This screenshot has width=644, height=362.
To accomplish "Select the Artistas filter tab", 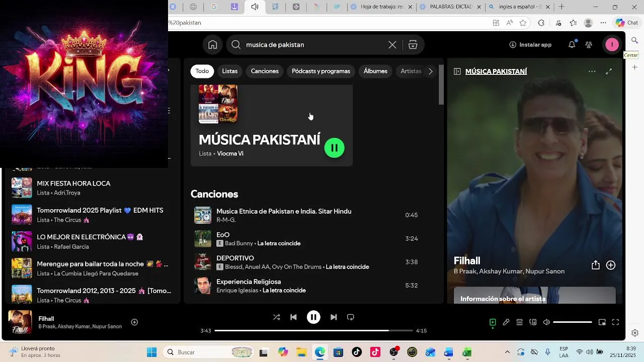I will [411, 71].
